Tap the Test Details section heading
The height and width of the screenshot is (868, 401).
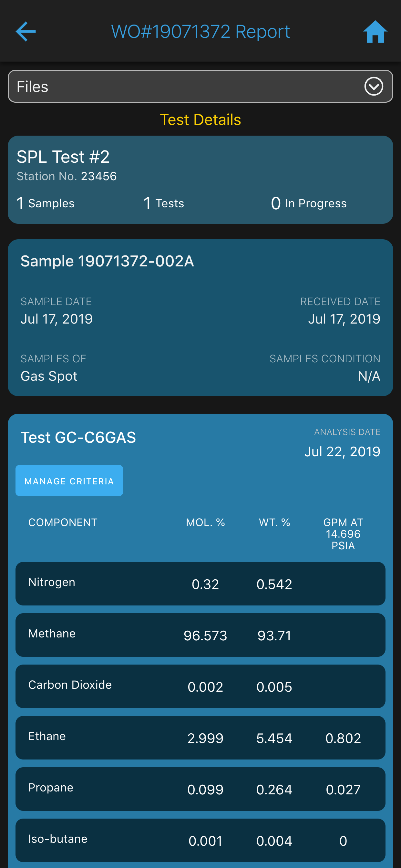pyautogui.click(x=200, y=119)
